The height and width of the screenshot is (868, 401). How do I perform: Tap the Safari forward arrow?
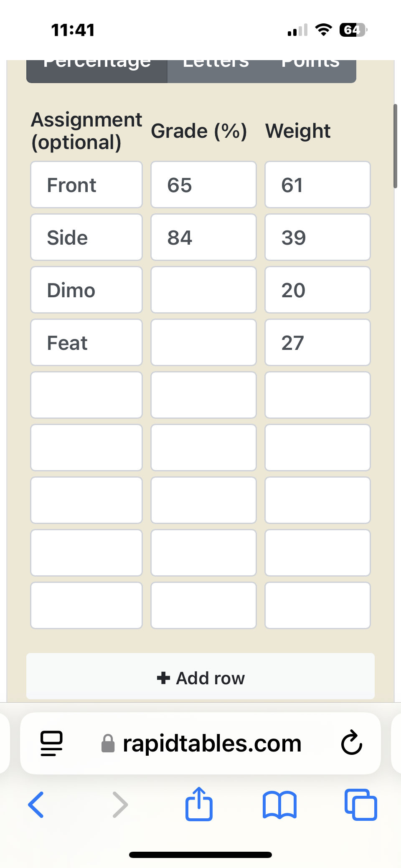point(120,805)
